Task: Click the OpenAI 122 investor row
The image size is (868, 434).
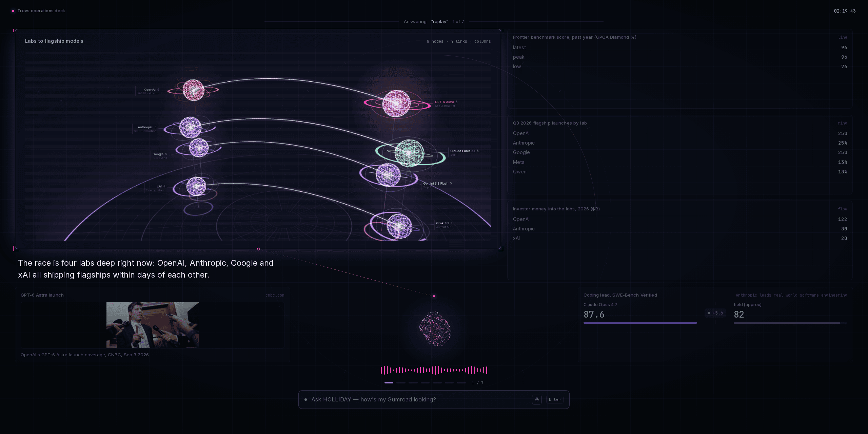Action: point(680,219)
